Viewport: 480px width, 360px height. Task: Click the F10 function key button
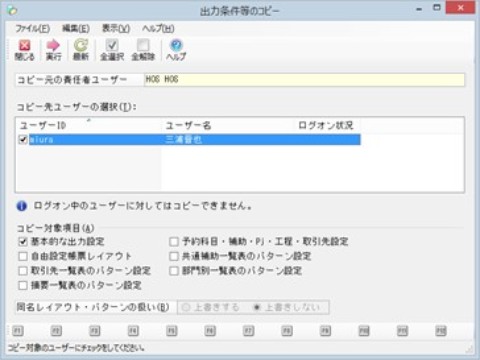(364, 331)
